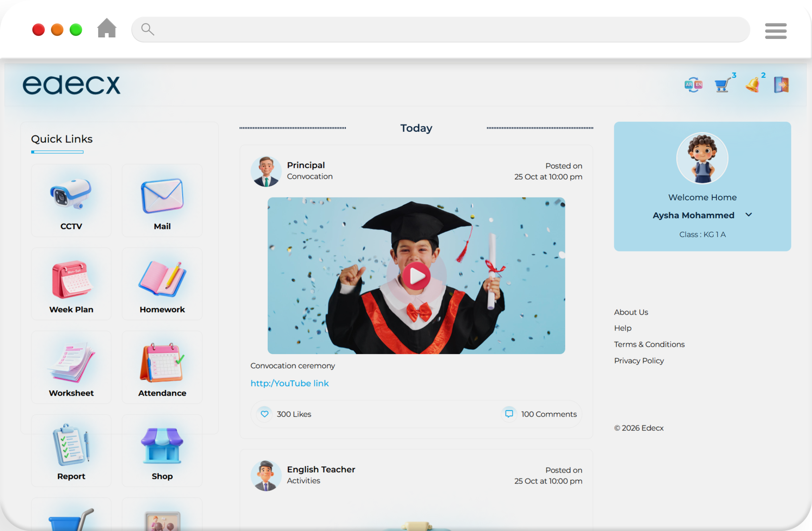Click the 300 Likes text
812x531 pixels.
(x=294, y=414)
